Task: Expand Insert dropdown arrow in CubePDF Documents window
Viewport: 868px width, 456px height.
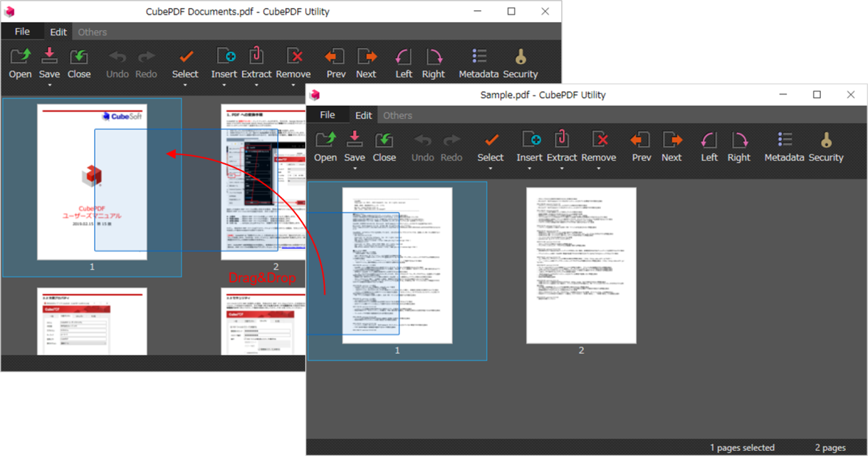Action: pyautogui.click(x=224, y=85)
